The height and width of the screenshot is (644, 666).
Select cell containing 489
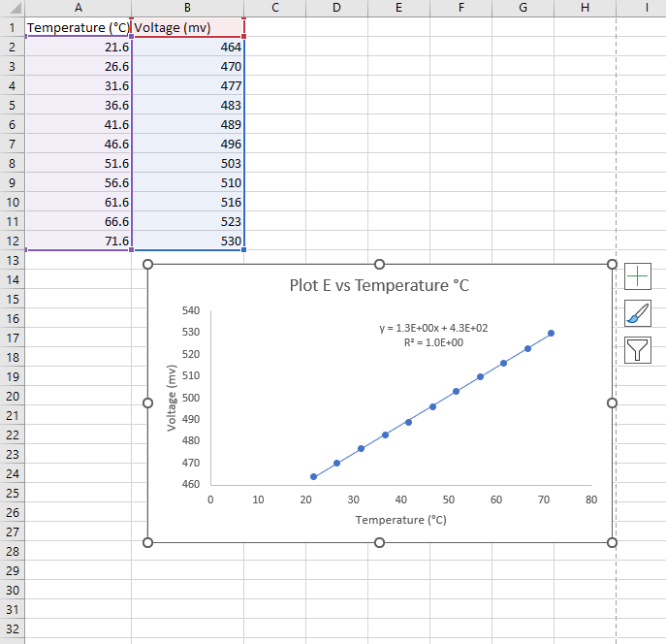coord(188,124)
